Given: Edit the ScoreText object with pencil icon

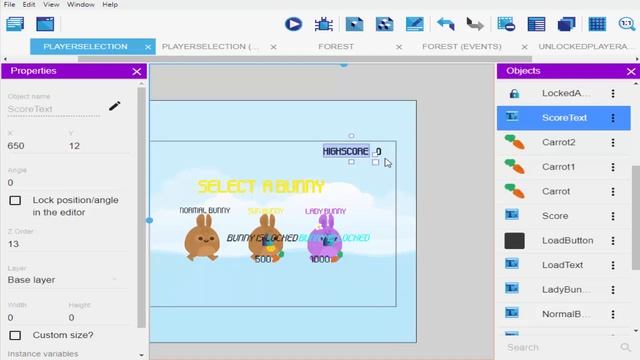Looking at the screenshot, I should (x=115, y=106).
